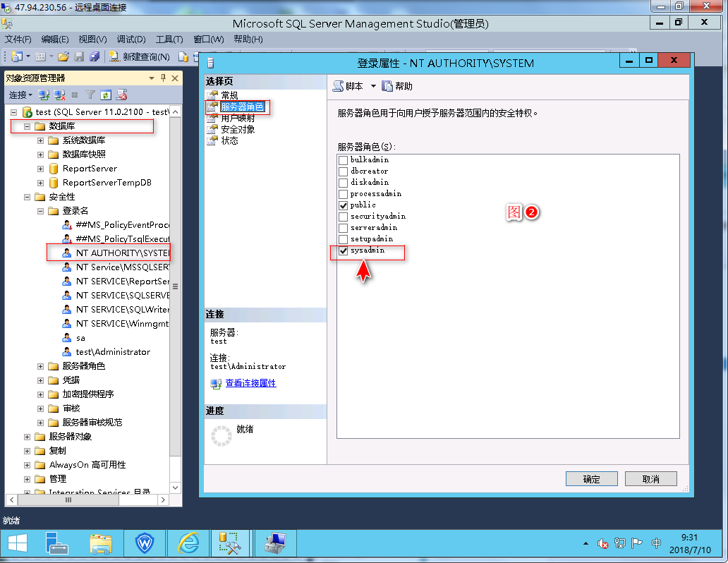Screen dimensions: 728x563
Task: Click the muted volume tray icon
Action: [602, 543]
